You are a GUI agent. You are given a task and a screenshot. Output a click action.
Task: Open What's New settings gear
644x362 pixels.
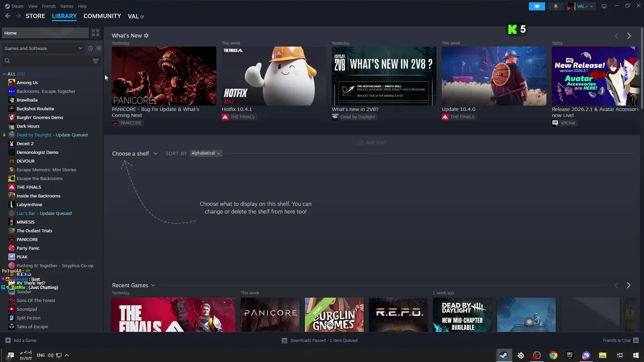click(x=146, y=36)
